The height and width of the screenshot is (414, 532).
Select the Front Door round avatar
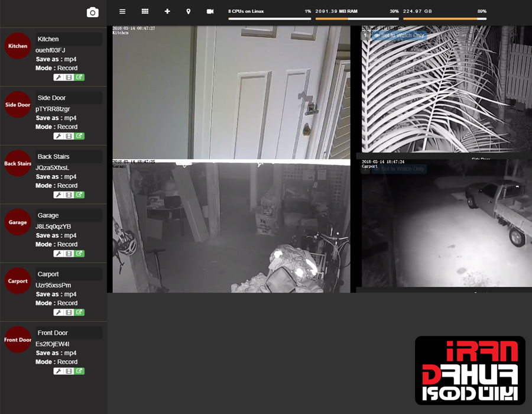[x=18, y=339]
